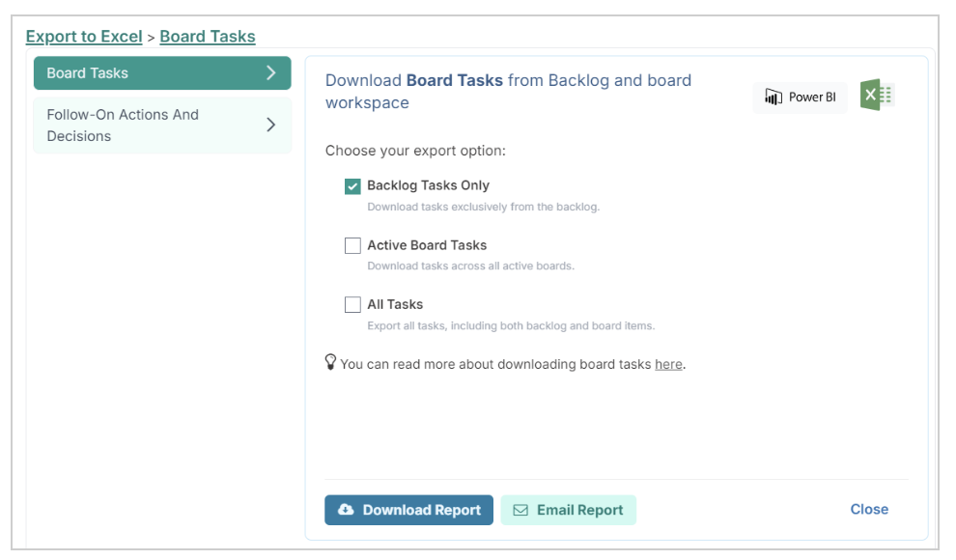
Task: Open the 'here' help link
Action: pos(668,364)
